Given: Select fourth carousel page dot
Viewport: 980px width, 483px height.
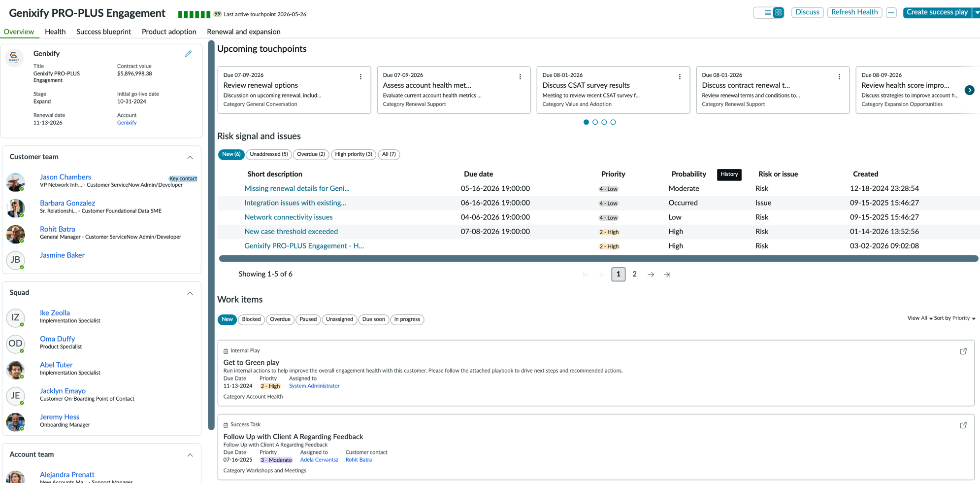Looking at the screenshot, I should 613,122.
